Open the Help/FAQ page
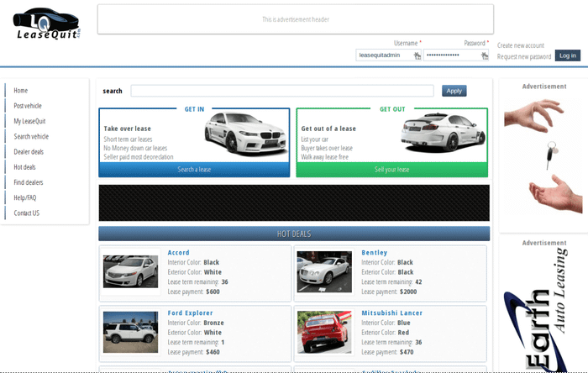This screenshot has height=373, width=588. [x=25, y=197]
